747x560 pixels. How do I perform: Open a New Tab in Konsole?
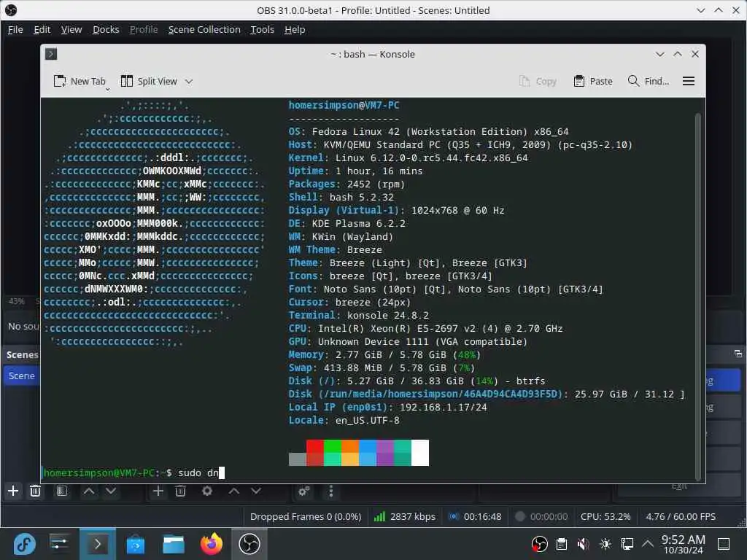point(80,82)
